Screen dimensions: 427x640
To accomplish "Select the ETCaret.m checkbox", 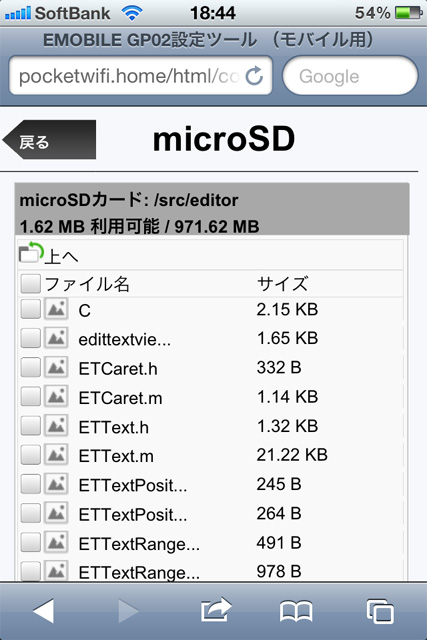I will (x=31, y=396).
